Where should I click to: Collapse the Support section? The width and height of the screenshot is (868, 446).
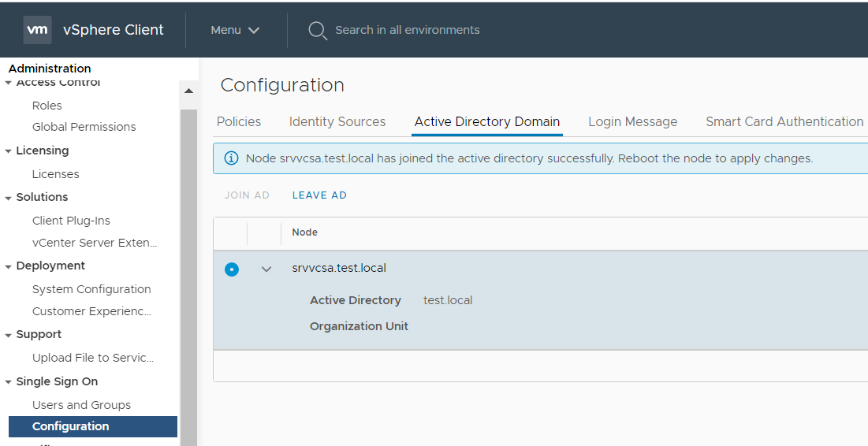pos(9,336)
